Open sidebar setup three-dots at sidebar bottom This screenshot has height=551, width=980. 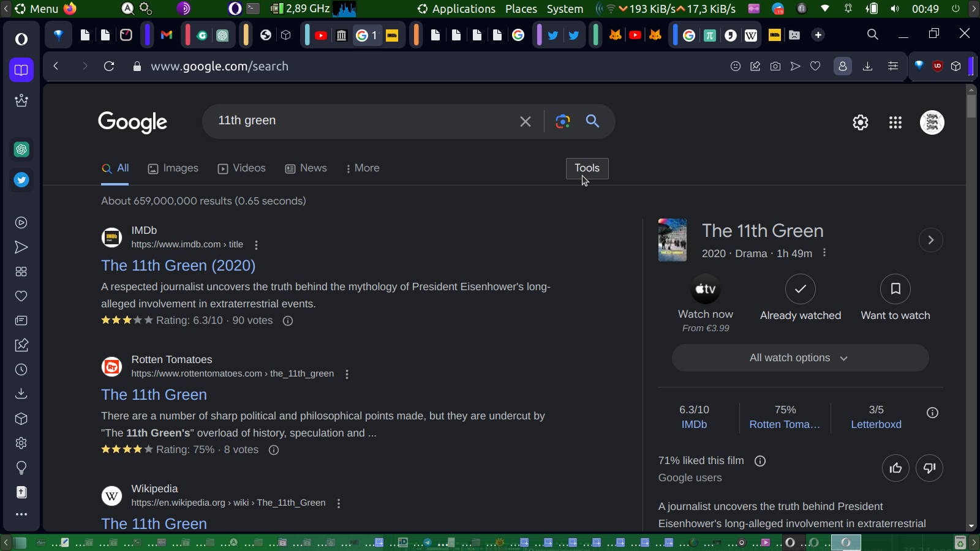[21, 514]
